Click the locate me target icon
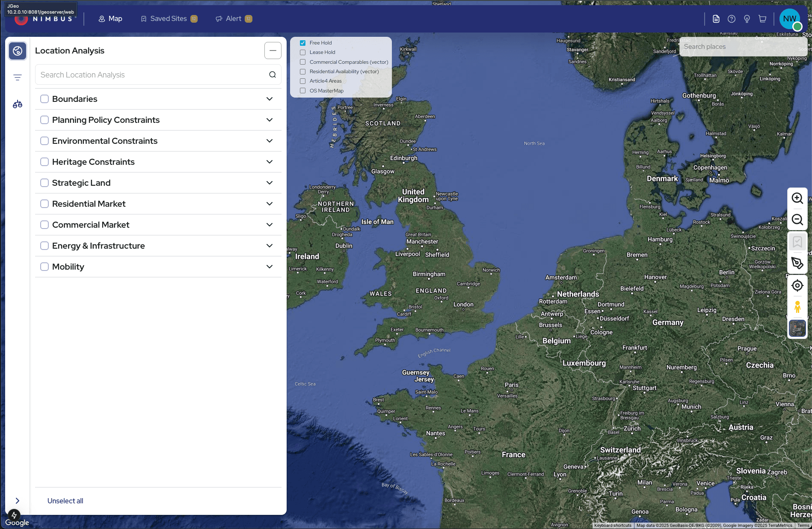This screenshot has width=812, height=529. 797,285
